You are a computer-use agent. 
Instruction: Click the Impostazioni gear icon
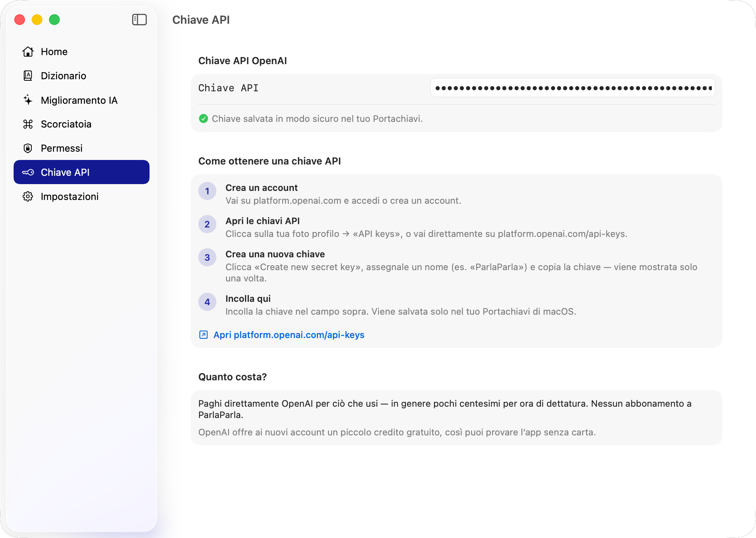[x=28, y=196]
